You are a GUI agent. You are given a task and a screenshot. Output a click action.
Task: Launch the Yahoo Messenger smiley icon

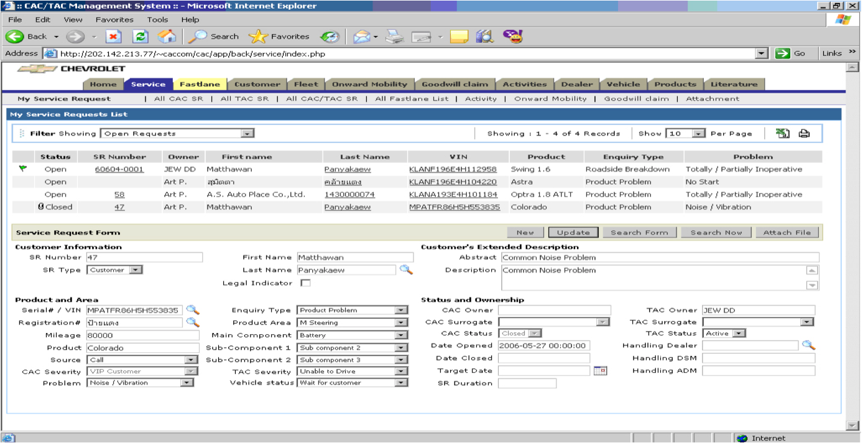pyautogui.click(x=513, y=36)
